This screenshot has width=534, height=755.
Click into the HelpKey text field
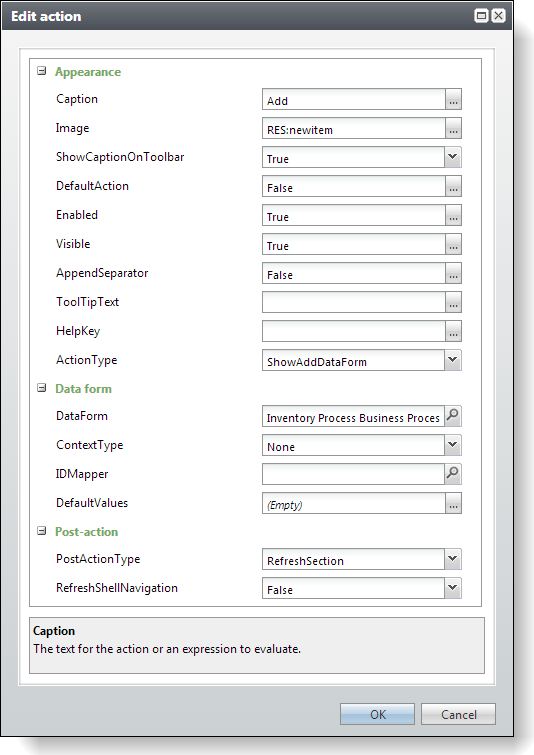(x=353, y=331)
